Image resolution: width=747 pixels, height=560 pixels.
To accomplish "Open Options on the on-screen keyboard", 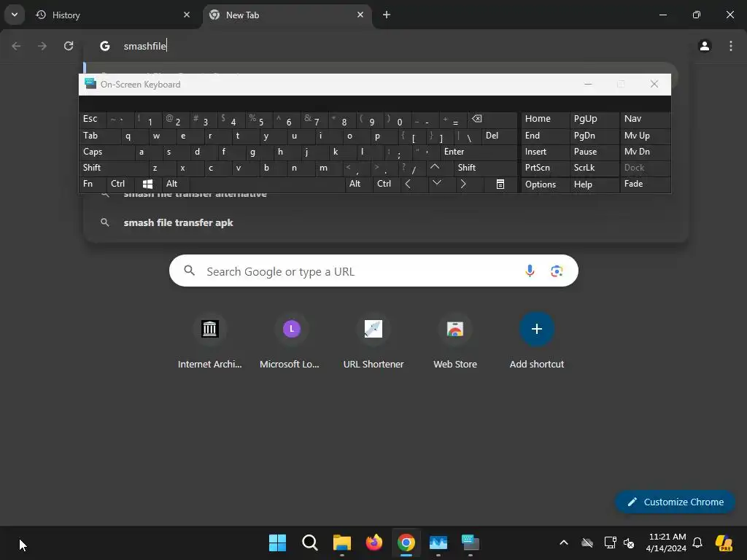I will [545, 184].
